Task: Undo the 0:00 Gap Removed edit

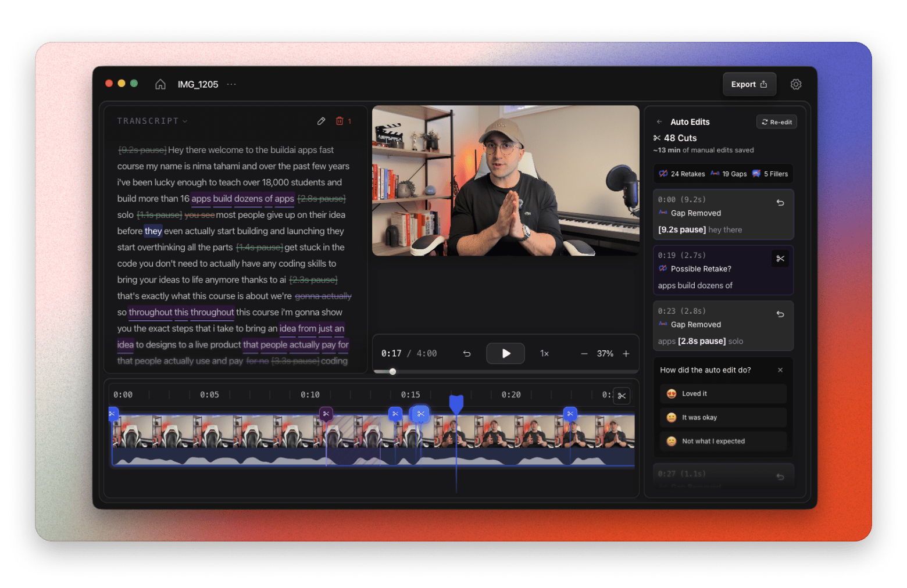Action: click(780, 203)
